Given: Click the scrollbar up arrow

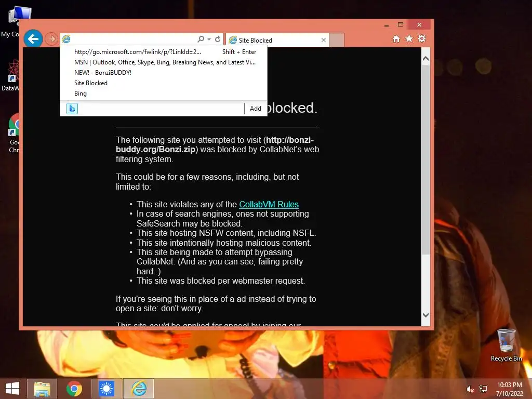Looking at the screenshot, I should [425, 58].
